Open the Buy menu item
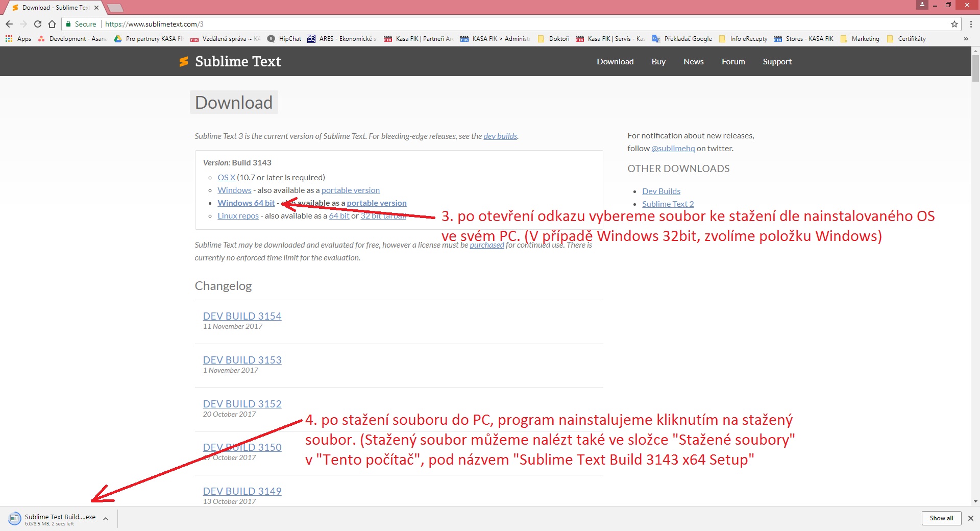The height and width of the screenshot is (531, 980). click(x=658, y=62)
